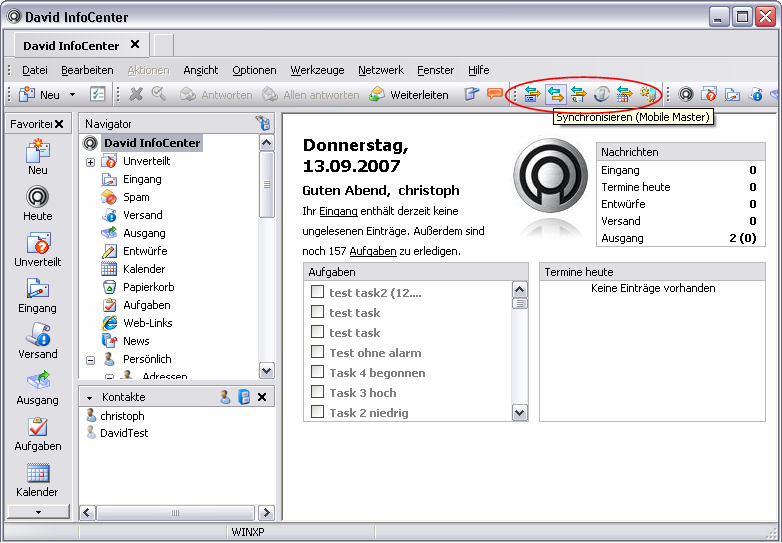The height and width of the screenshot is (543, 782).
Task: Mark 'Task 4 begonnen' as done
Action: 317,372
